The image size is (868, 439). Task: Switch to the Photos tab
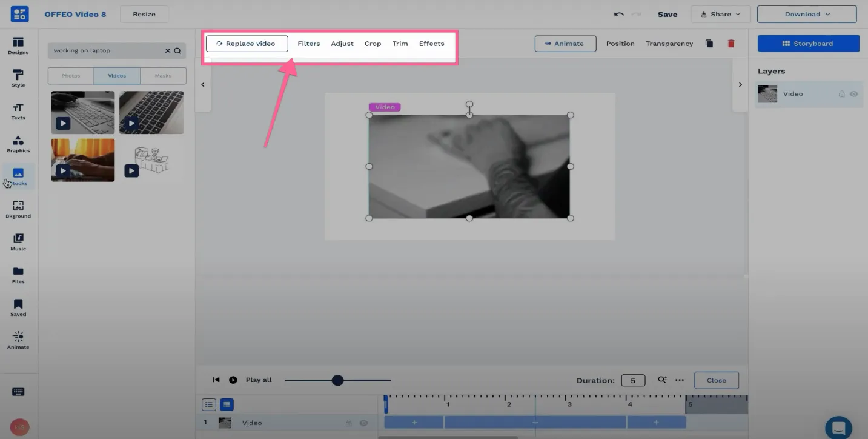click(71, 76)
